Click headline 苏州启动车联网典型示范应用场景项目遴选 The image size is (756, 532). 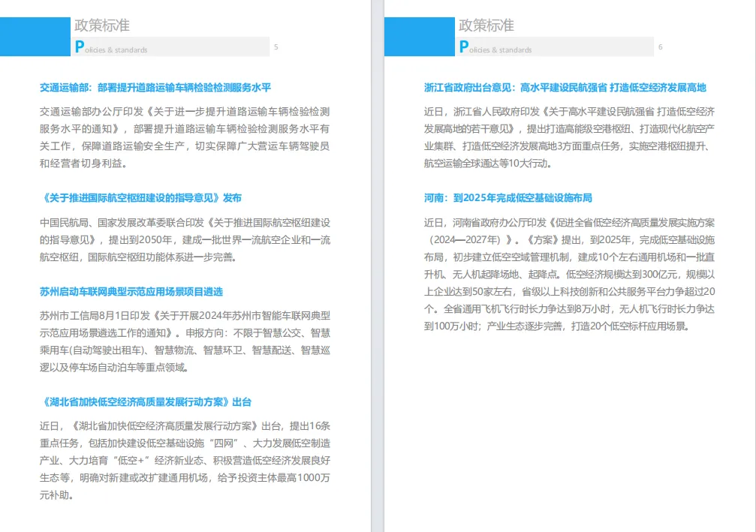(131, 292)
